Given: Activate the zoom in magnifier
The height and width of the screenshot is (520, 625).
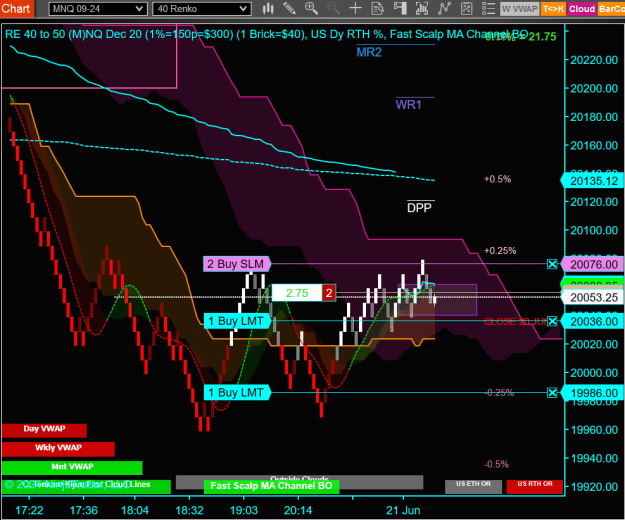Looking at the screenshot, I should point(311,8).
